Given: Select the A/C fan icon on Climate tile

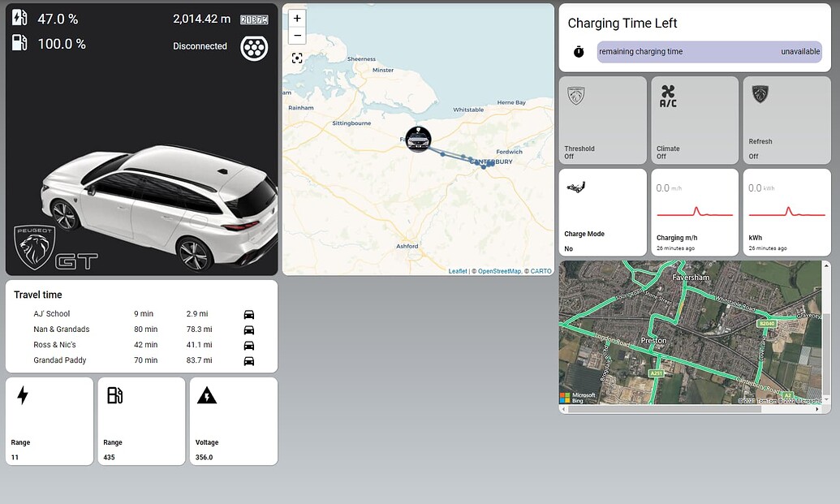Looking at the screenshot, I should [x=668, y=95].
